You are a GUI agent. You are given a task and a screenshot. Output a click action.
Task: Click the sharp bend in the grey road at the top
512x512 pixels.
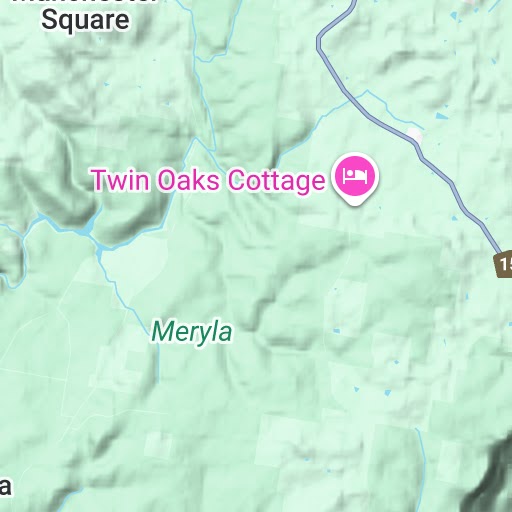pyautogui.click(x=320, y=39)
